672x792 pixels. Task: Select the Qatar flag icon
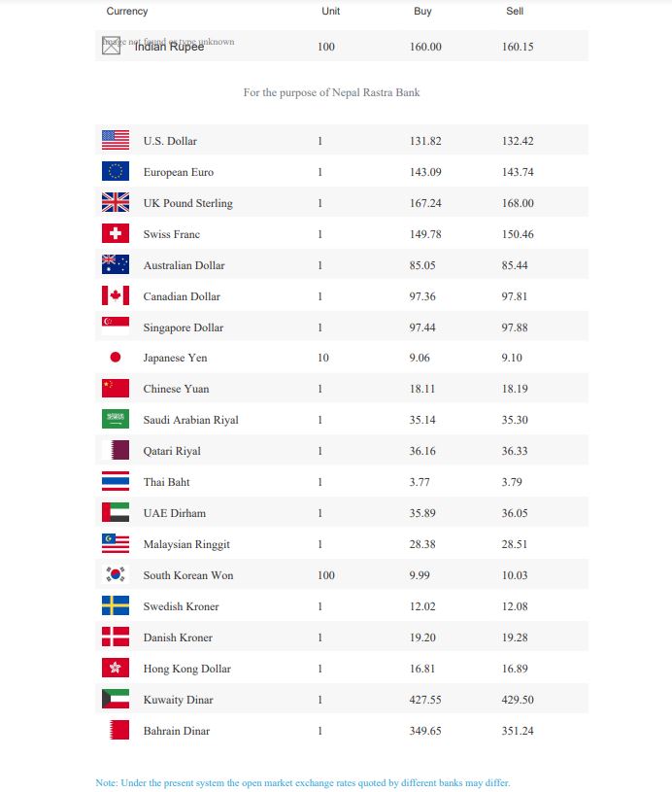[x=116, y=450]
